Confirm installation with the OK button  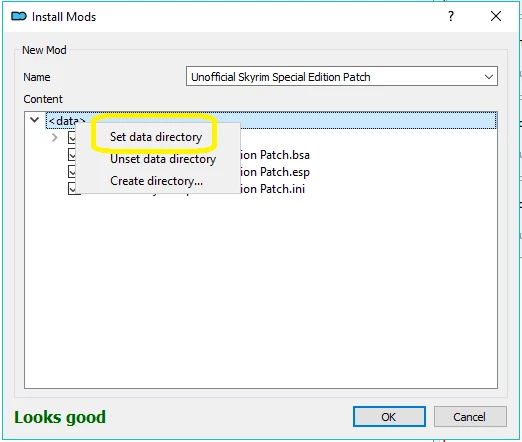(389, 416)
